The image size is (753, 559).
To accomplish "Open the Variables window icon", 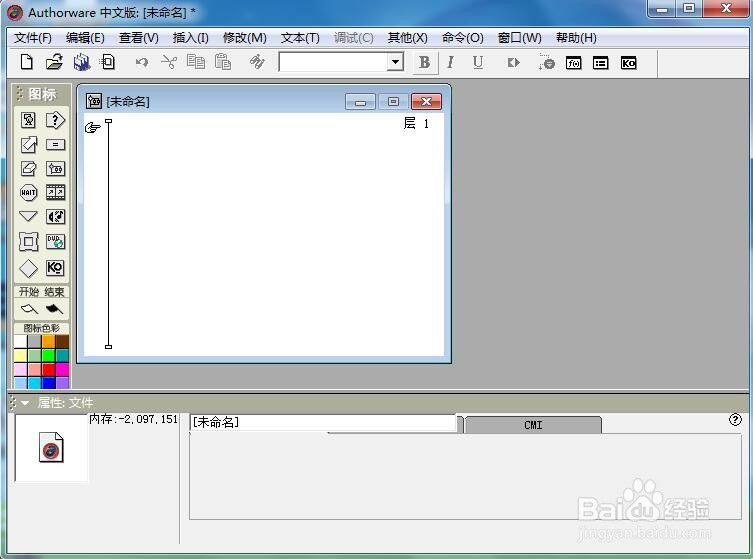I will (600, 63).
